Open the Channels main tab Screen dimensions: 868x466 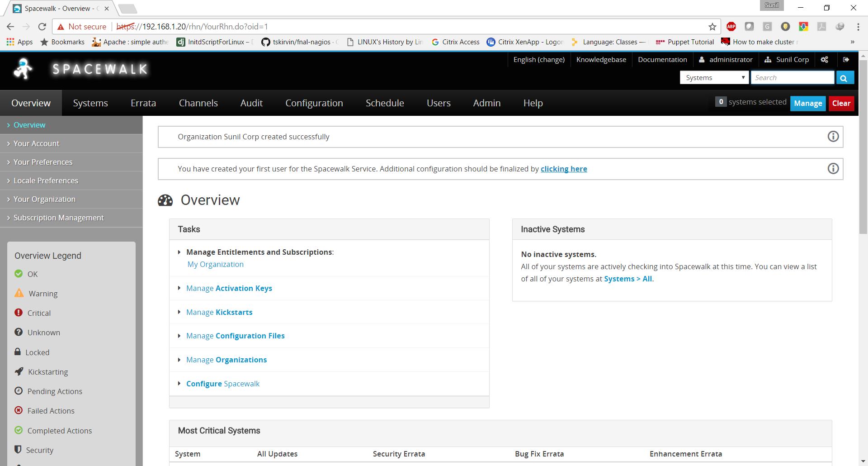tap(198, 103)
